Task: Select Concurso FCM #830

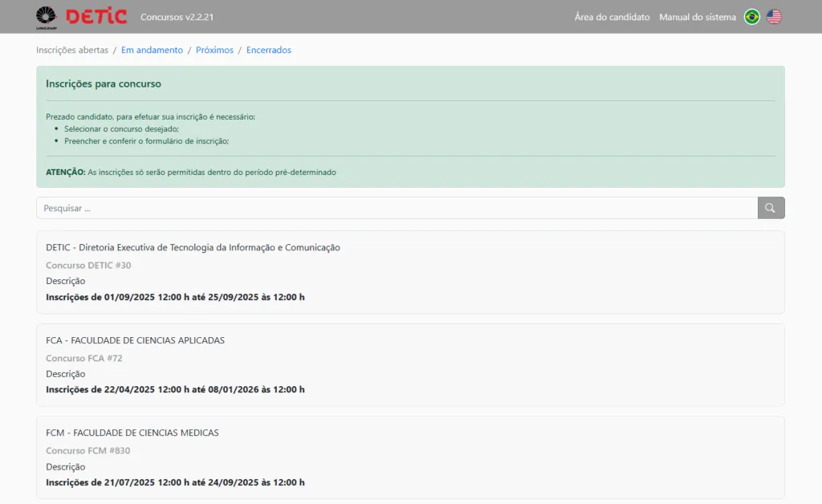Action: tap(87, 450)
